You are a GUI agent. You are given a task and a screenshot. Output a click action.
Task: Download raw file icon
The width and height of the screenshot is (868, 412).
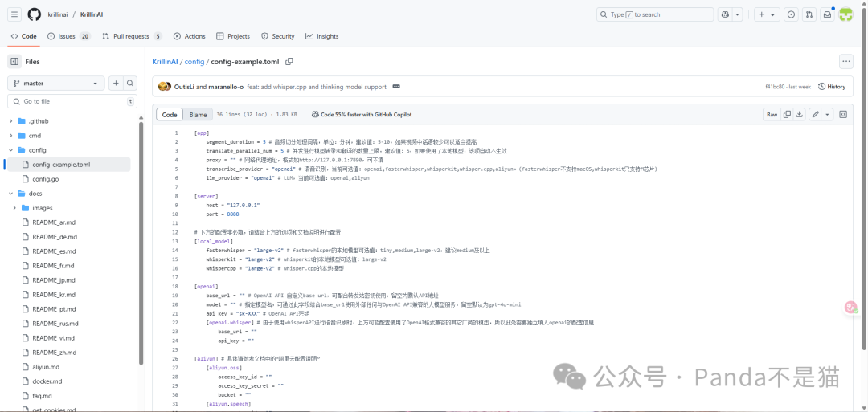click(x=799, y=115)
